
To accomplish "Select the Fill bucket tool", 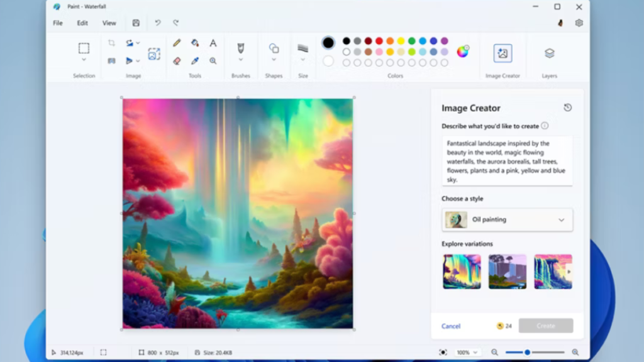I will click(x=195, y=43).
